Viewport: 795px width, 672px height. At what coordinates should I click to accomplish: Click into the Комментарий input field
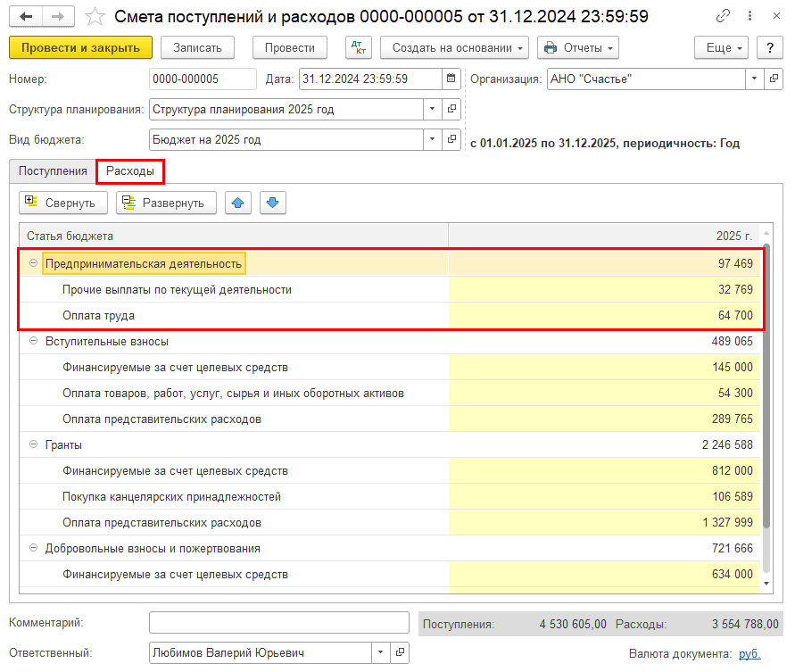pyautogui.click(x=280, y=623)
